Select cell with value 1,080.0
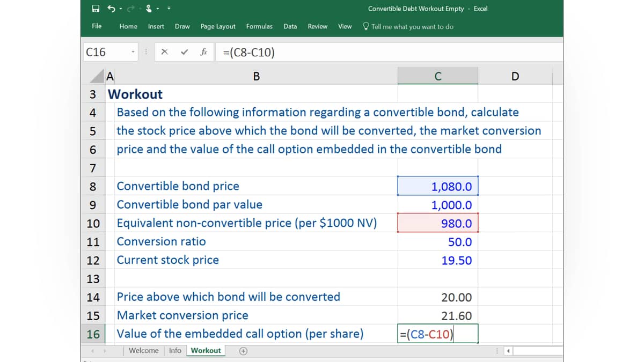The image size is (644, 362). (438, 187)
